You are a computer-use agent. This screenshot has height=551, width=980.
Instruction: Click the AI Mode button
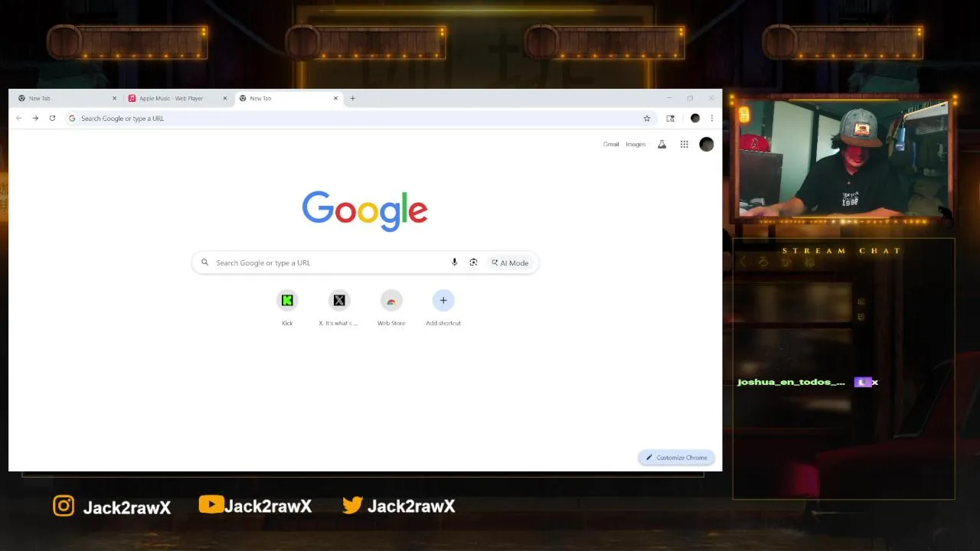[510, 262]
